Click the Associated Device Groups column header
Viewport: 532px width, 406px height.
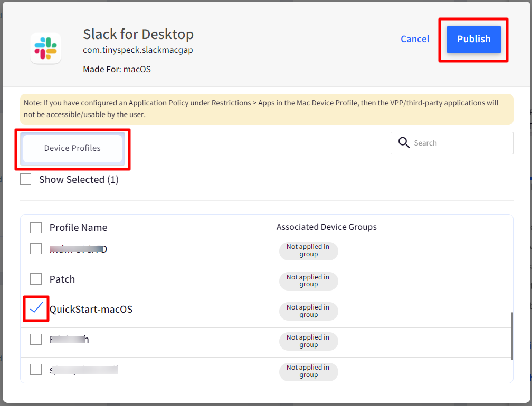(x=326, y=227)
